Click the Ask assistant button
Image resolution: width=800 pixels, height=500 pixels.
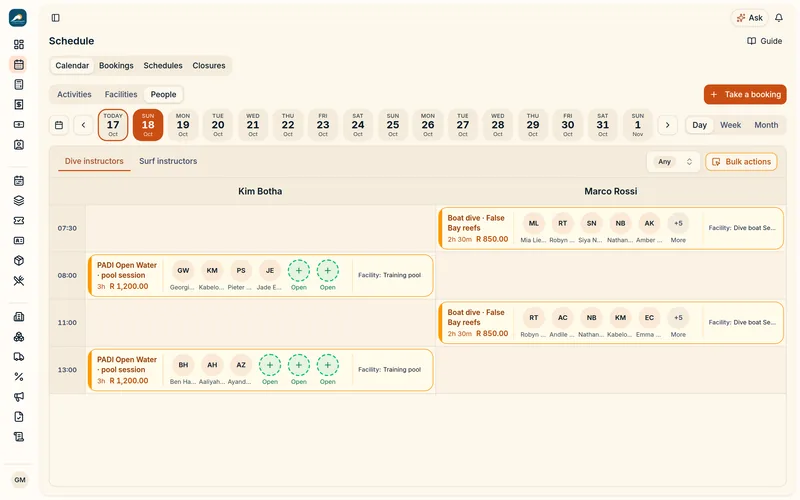coord(749,18)
